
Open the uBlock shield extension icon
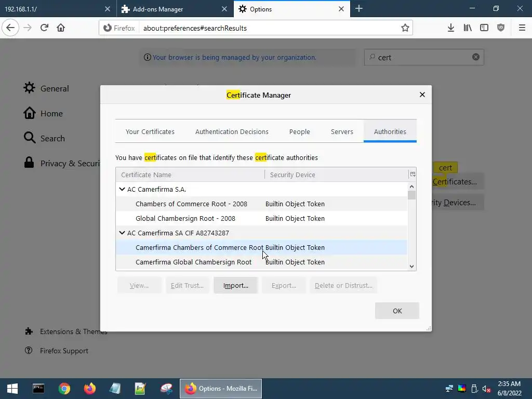[501, 28]
